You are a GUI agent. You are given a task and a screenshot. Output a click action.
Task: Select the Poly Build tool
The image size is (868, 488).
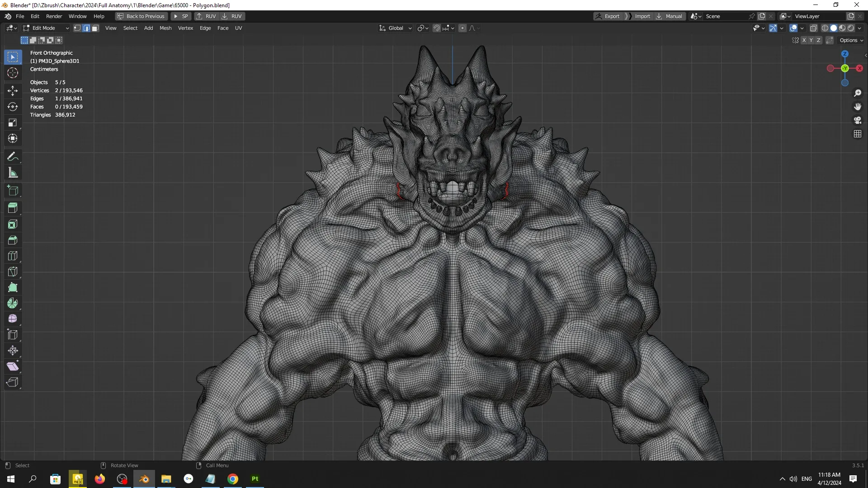click(x=13, y=287)
